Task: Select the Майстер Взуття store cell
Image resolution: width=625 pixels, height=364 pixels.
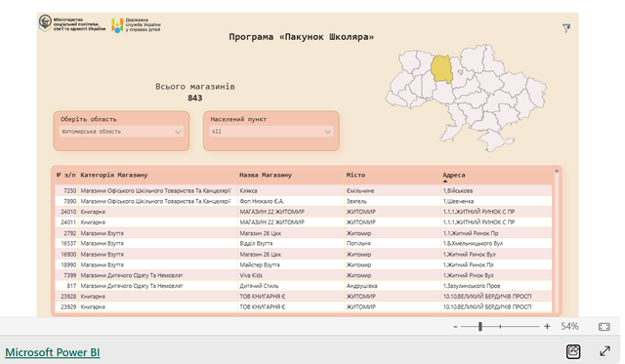Action: click(x=291, y=264)
